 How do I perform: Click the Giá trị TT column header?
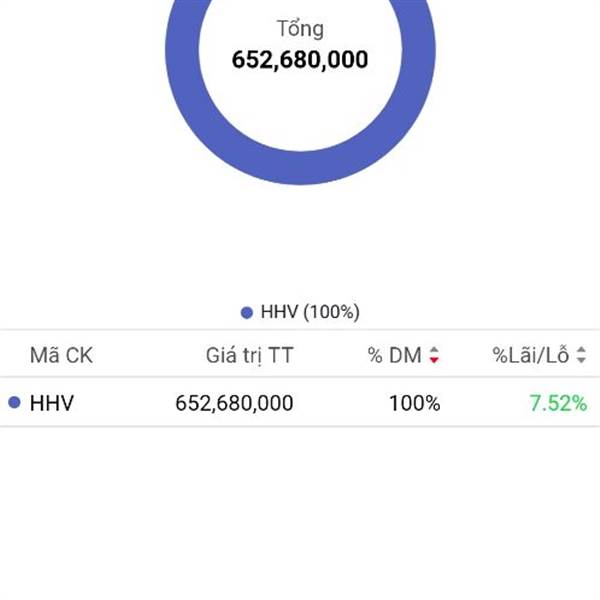249,355
